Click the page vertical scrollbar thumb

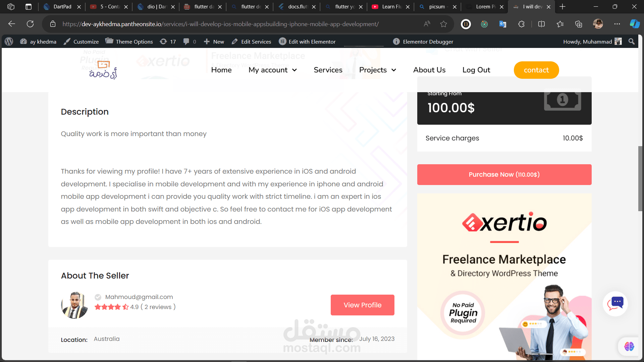(x=640, y=178)
